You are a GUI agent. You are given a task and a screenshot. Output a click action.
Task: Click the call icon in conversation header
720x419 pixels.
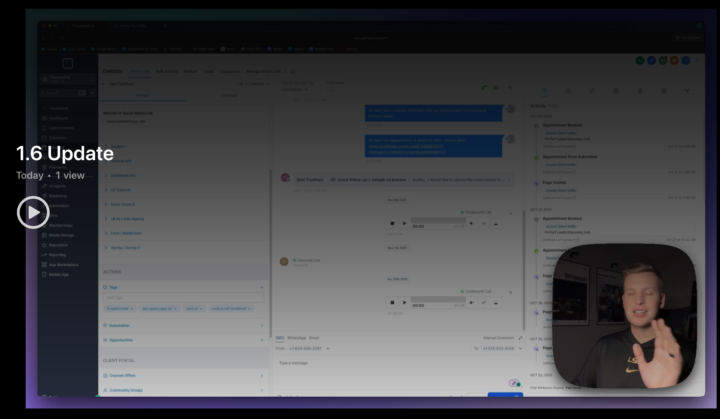click(x=484, y=88)
